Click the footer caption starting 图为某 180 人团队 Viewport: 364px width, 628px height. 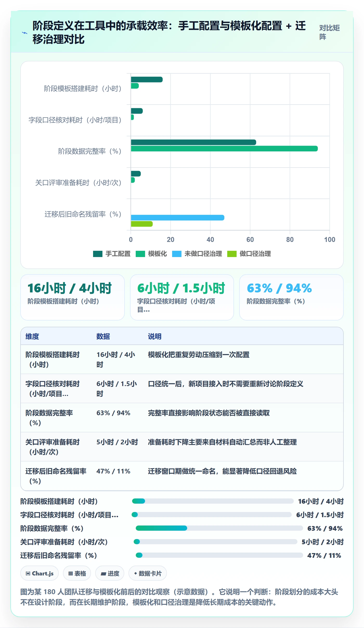coord(179,597)
